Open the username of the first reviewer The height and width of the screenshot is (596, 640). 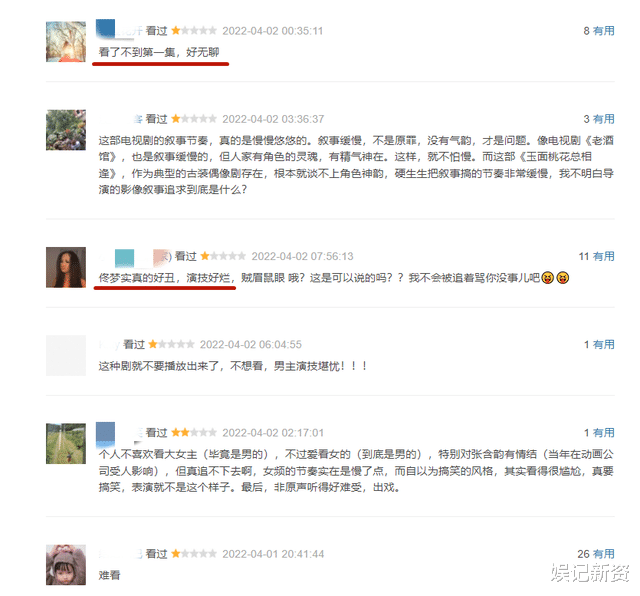click(120, 30)
